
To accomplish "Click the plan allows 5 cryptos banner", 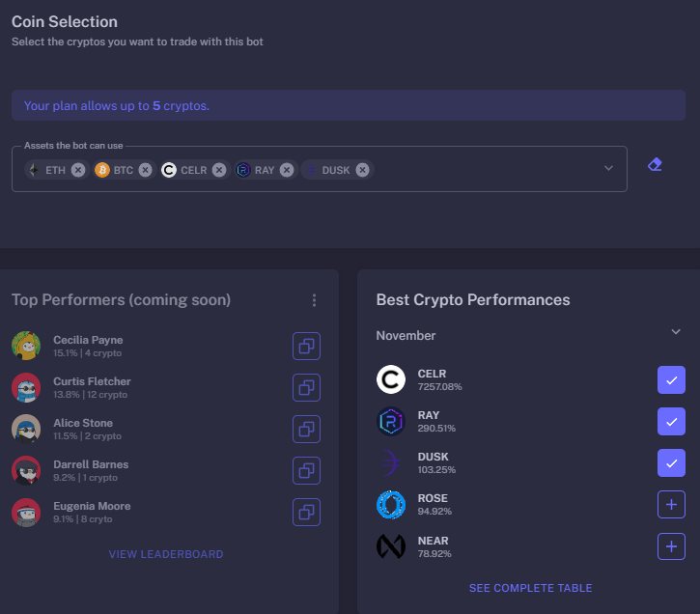I will point(349,105).
